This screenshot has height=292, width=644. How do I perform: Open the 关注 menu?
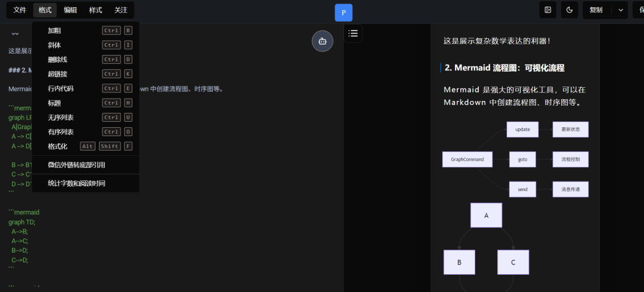(x=120, y=10)
